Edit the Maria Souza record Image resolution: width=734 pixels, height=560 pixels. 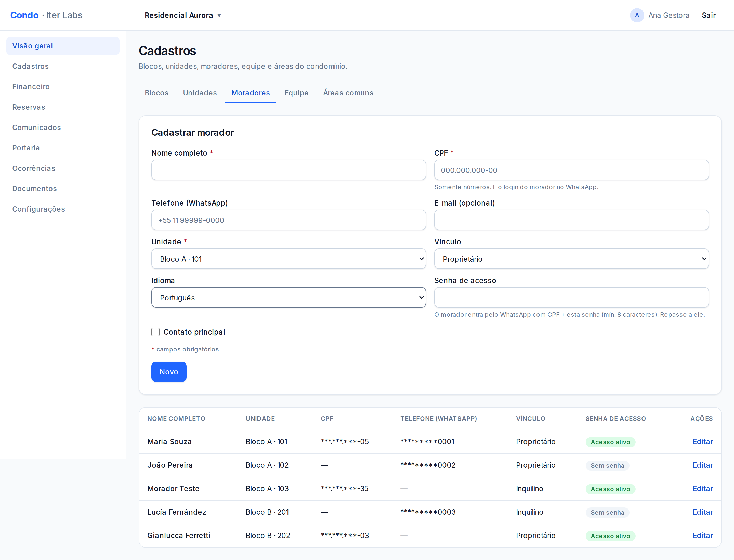[x=703, y=442]
